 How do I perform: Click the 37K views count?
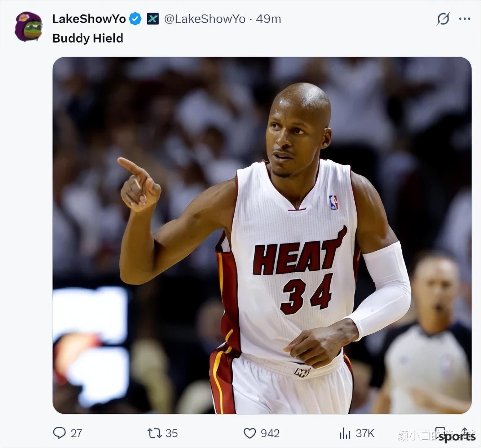(365, 433)
